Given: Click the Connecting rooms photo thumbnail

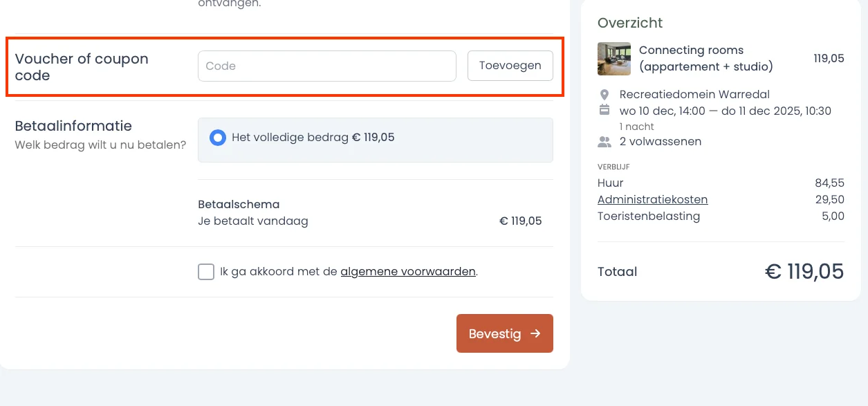Looking at the screenshot, I should coord(614,59).
